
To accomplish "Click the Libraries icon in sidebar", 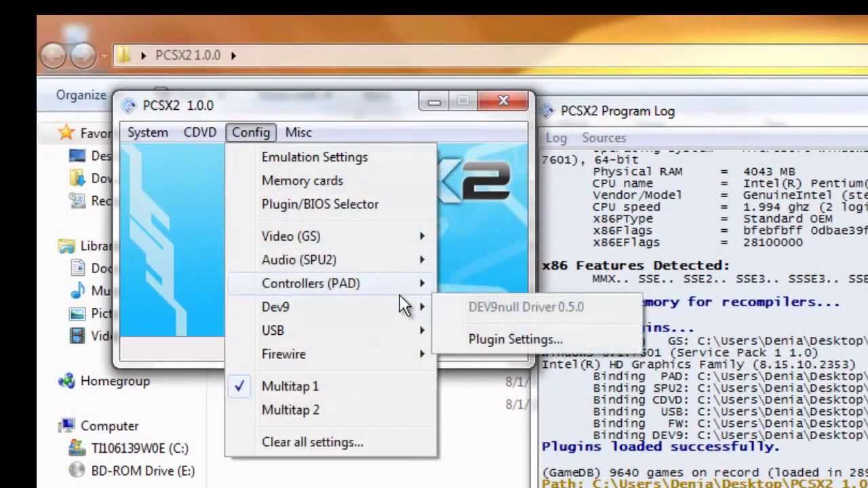I will click(66, 245).
